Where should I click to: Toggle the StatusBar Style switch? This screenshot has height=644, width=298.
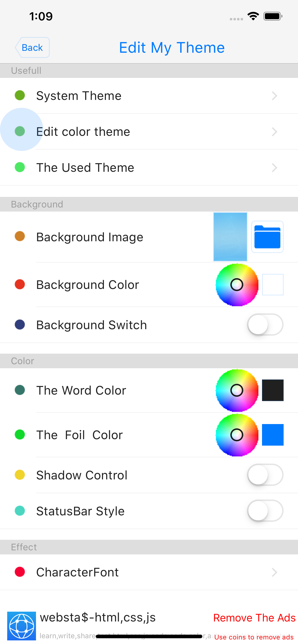point(265,511)
